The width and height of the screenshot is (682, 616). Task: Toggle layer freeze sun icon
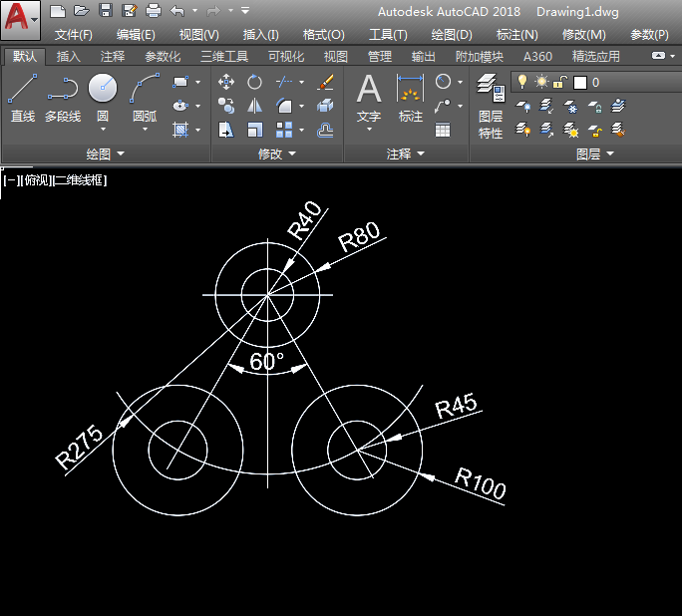pos(541,82)
